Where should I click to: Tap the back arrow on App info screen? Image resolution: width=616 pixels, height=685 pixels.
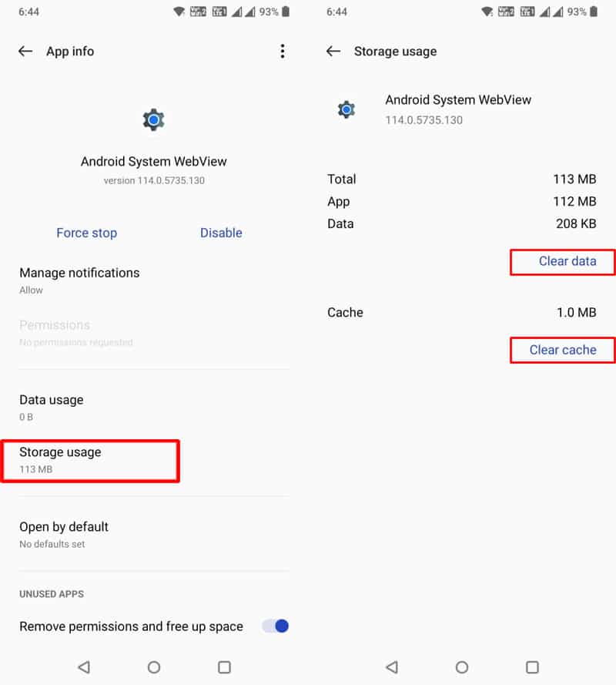click(25, 51)
